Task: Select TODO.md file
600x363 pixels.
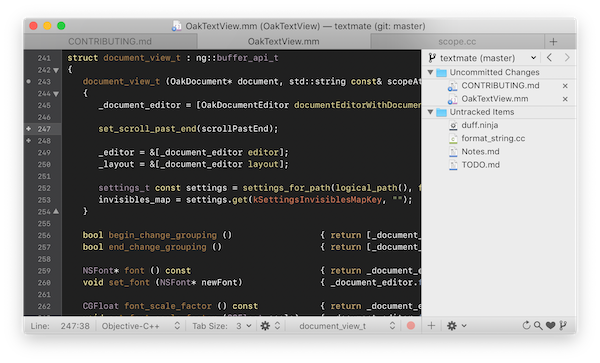Action: [481, 165]
